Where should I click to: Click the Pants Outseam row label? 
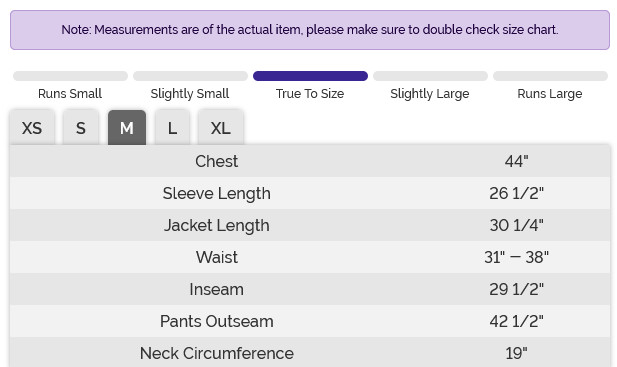pos(216,321)
